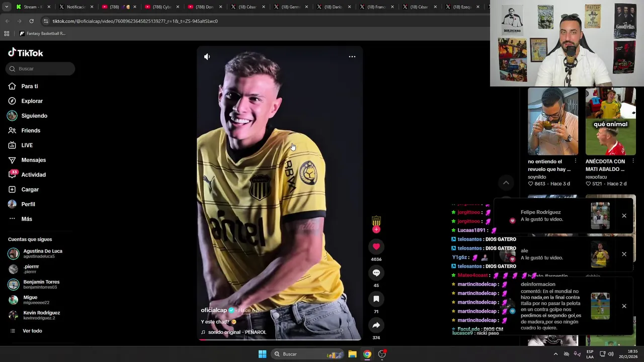Open 'no entiendo el revuelo' video thumbnail
The height and width of the screenshot is (362, 644).
553,121
